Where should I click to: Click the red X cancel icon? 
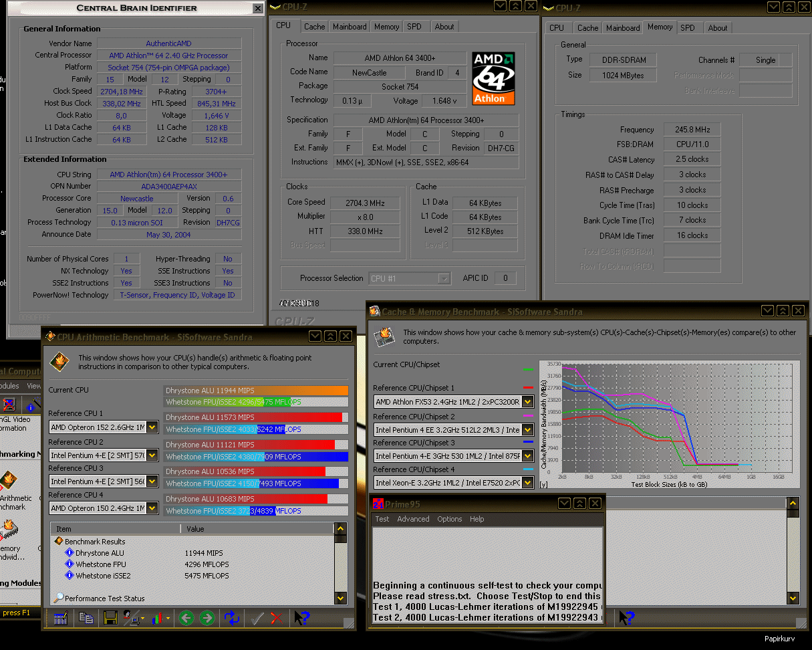276,619
